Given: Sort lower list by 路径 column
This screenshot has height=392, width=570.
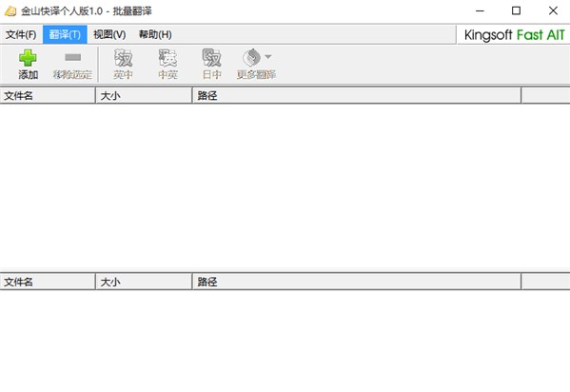Looking at the screenshot, I should 357,282.
